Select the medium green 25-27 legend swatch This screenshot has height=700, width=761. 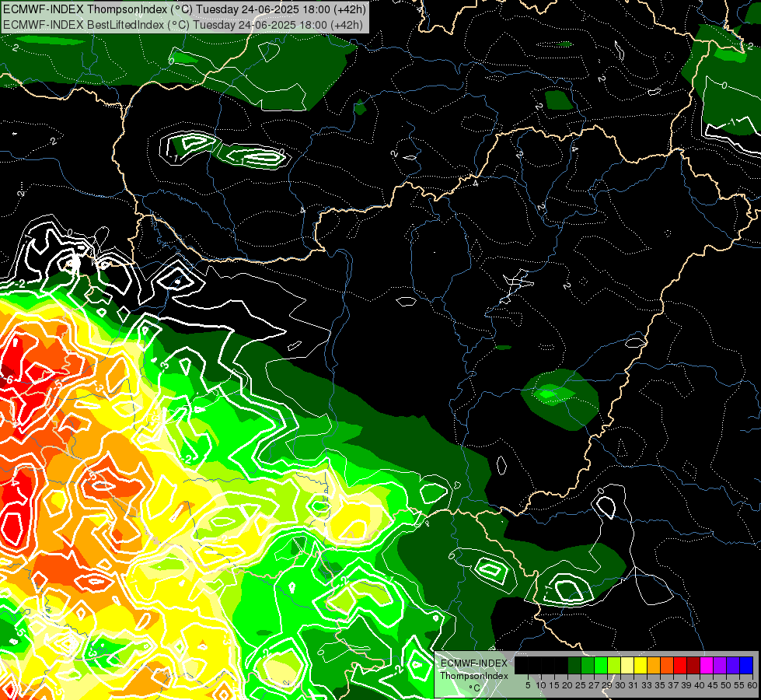pyautogui.click(x=588, y=666)
